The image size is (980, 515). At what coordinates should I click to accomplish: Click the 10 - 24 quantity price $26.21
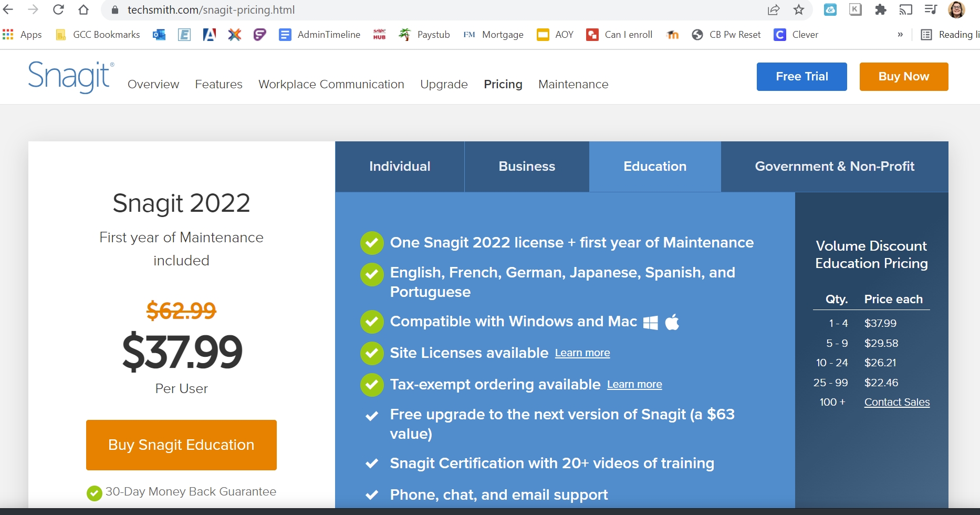coord(880,363)
